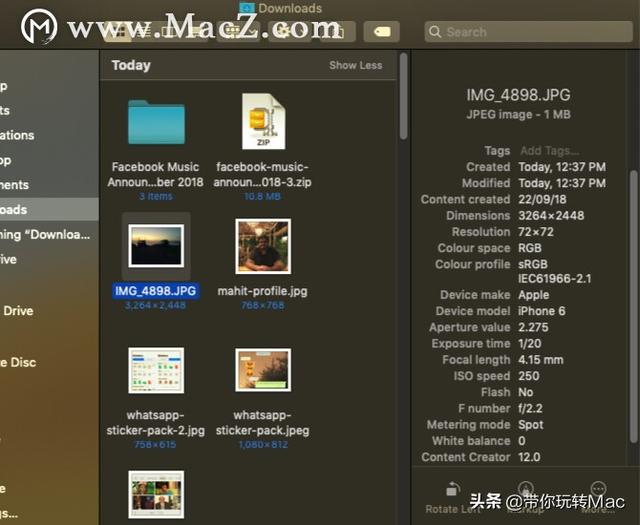Click the Colour profile sRGB value

tap(554, 271)
